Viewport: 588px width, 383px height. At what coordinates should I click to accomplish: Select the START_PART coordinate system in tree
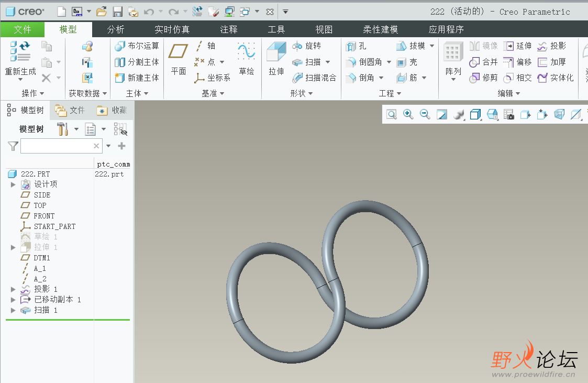tap(54, 226)
